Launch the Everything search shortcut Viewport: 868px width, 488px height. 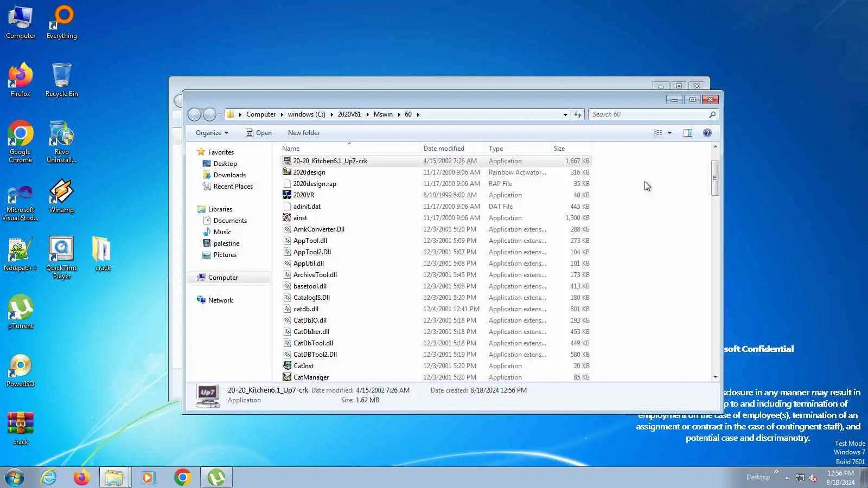62,23
